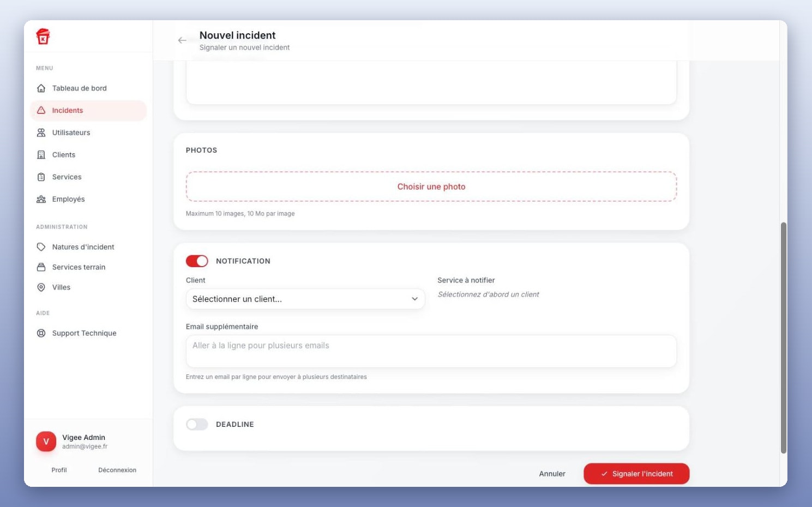The height and width of the screenshot is (507, 812).
Task: Enable the Deadline toggle
Action: click(197, 424)
